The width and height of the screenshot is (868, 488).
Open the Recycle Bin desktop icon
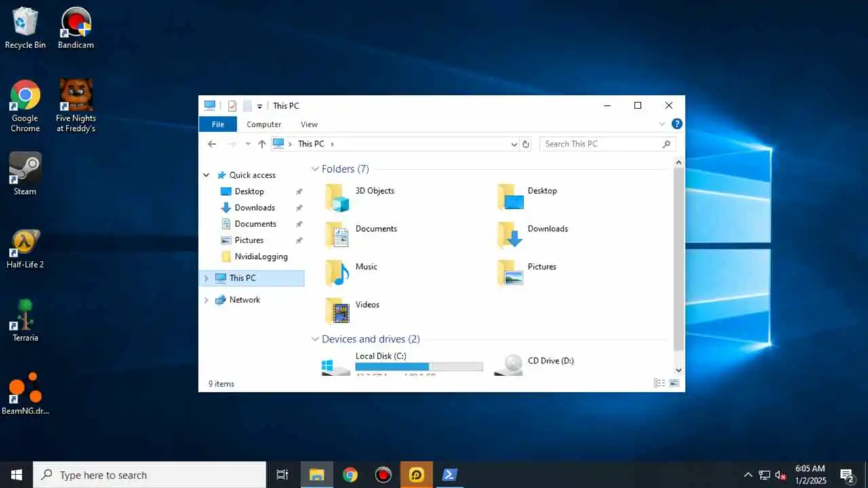coord(25,28)
